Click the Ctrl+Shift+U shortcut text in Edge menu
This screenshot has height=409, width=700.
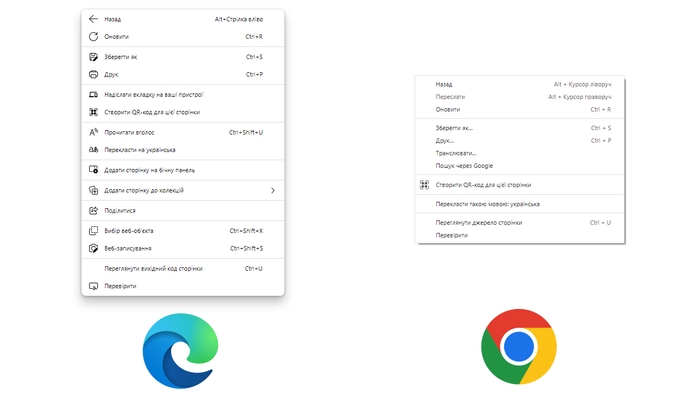pyautogui.click(x=246, y=133)
